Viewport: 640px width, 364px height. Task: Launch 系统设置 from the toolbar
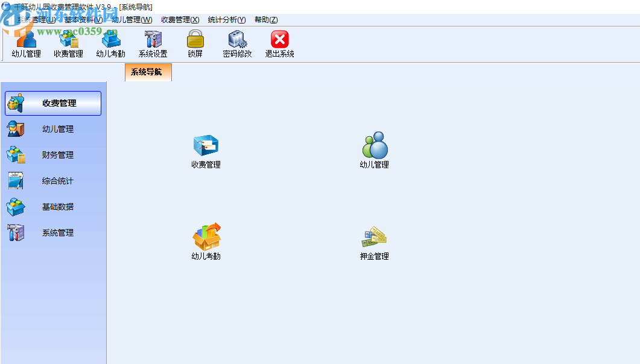click(x=153, y=44)
